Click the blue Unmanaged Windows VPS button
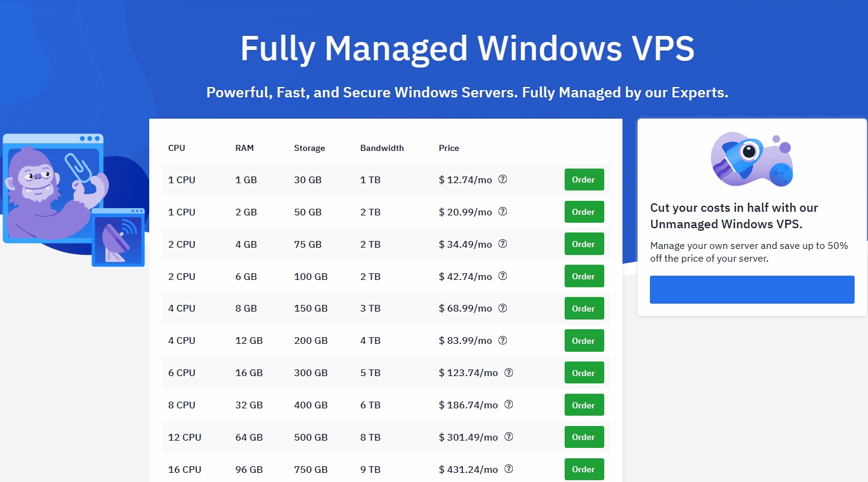The height and width of the screenshot is (482, 868). pos(752,290)
